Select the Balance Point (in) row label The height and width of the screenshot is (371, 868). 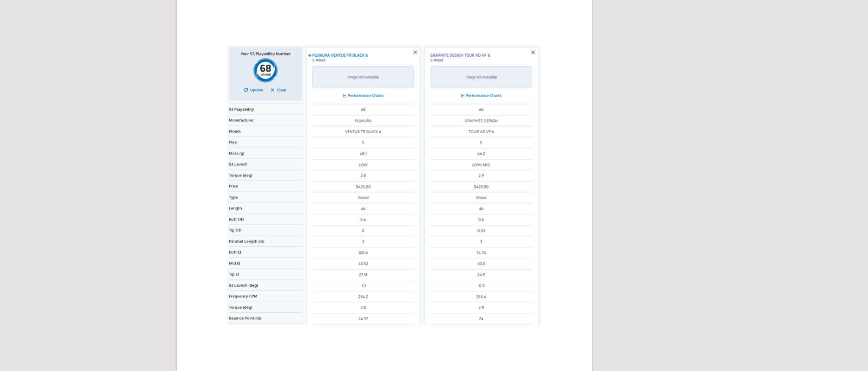click(245, 318)
